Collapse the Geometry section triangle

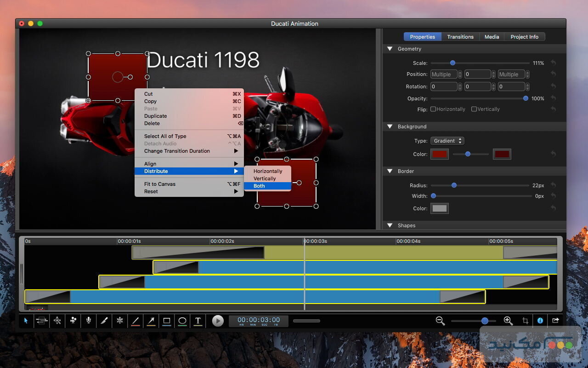[x=390, y=49]
